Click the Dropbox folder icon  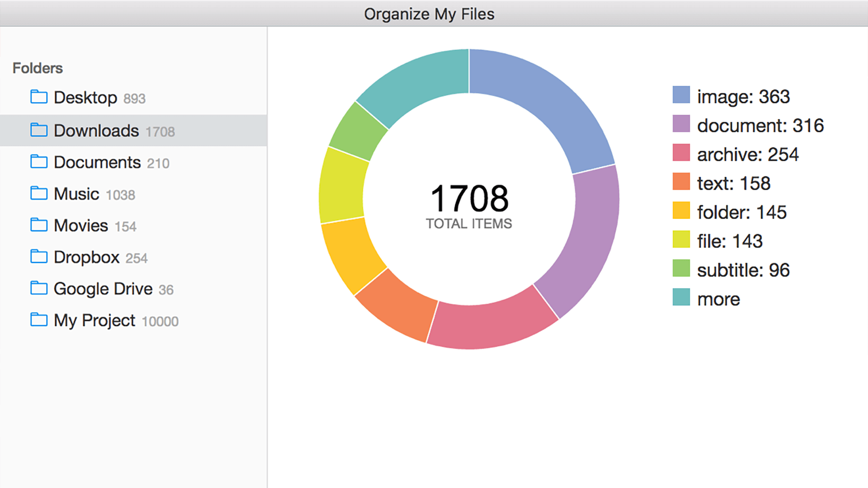pyautogui.click(x=40, y=256)
